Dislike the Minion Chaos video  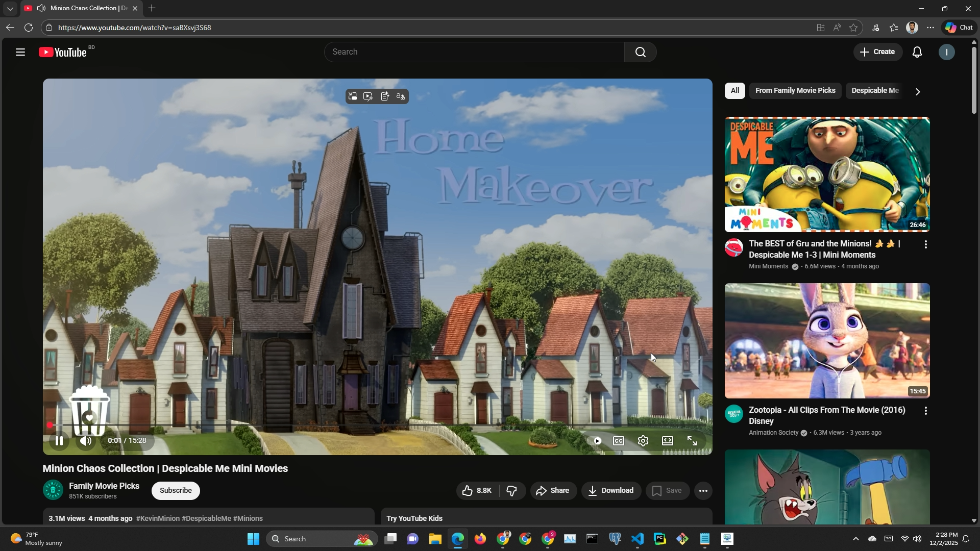511,491
